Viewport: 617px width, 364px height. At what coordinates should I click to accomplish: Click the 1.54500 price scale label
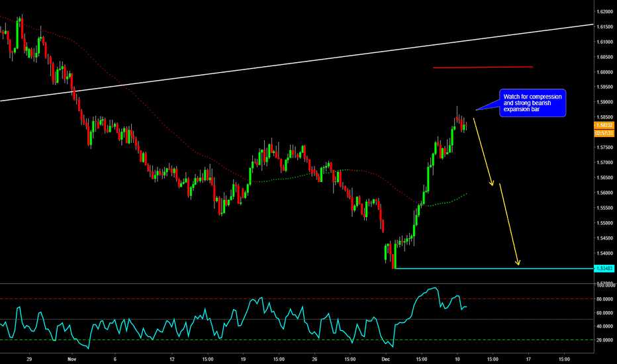coord(605,238)
